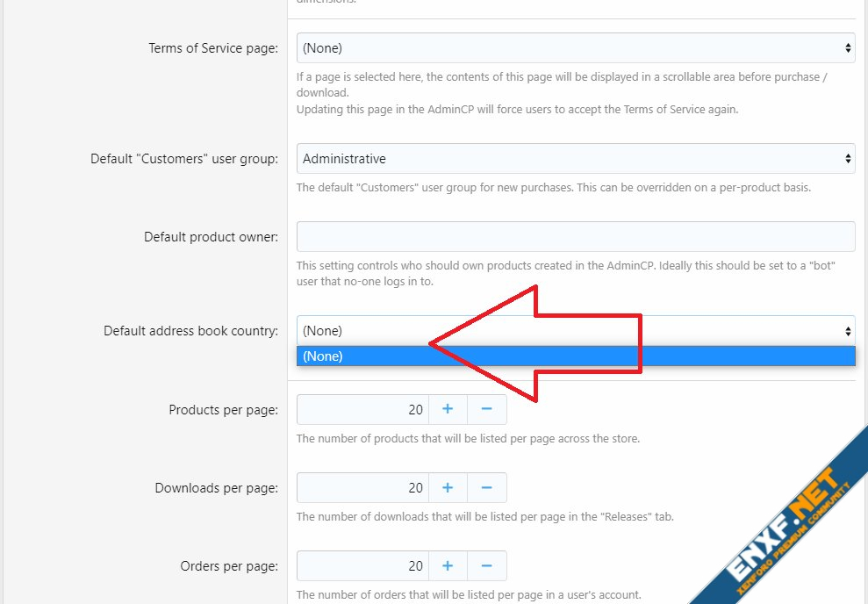Click the Products per page number field
Screen dimensions: 868x604
[x=362, y=409]
